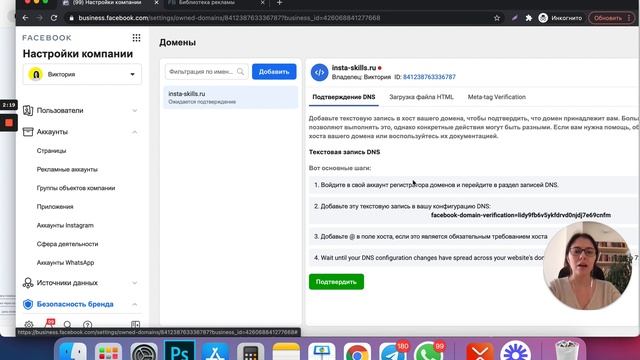
Task: Open the settings gear at sidebar bottom
Action: click(x=29, y=324)
